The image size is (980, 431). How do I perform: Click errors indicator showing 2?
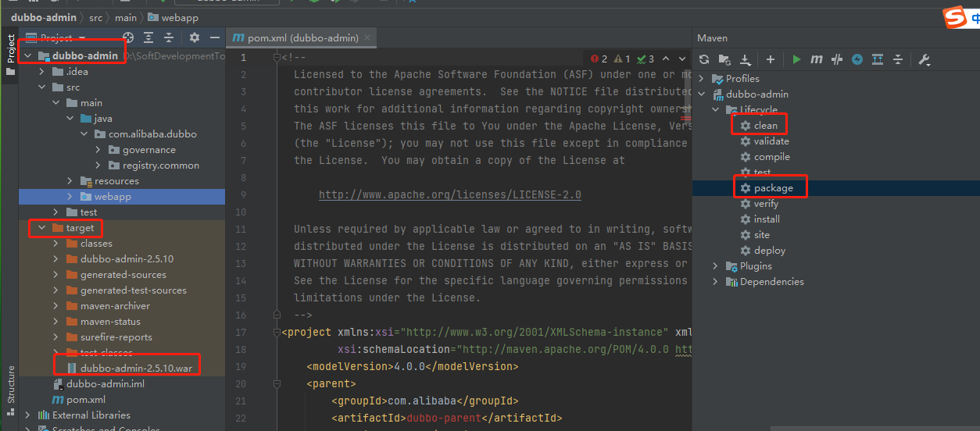tap(599, 59)
